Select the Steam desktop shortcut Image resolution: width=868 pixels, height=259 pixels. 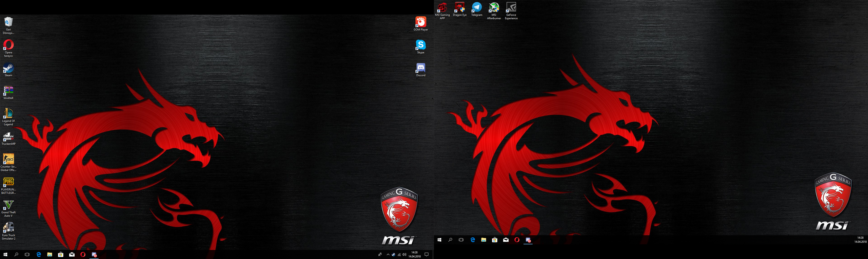(8, 70)
